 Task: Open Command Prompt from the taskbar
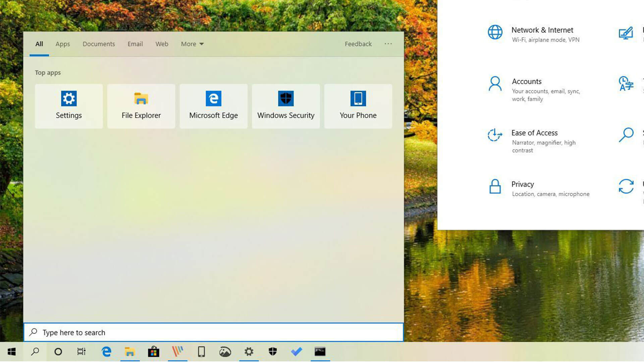pyautogui.click(x=320, y=352)
